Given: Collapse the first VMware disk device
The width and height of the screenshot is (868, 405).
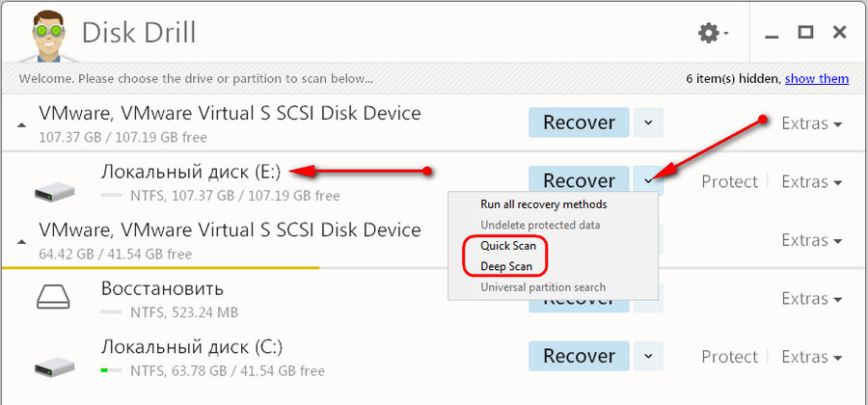Looking at the screenshot, I should (21, 125).
